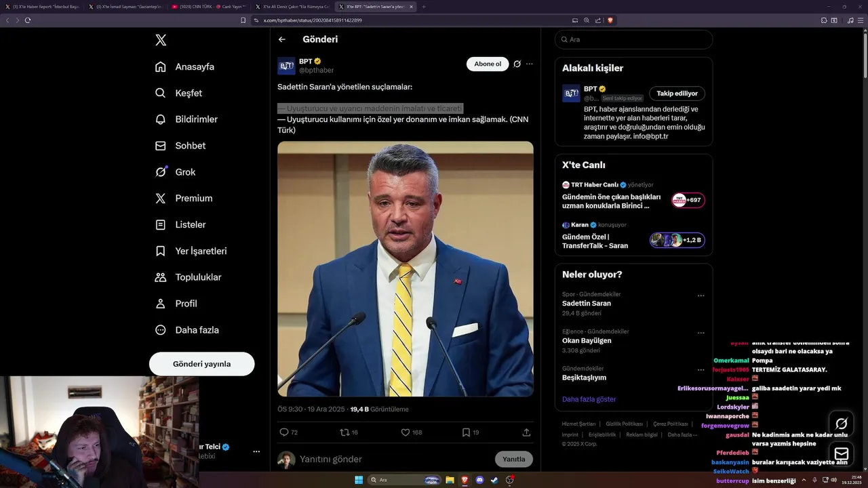Open Topluluklar communities
Screen dimensions: 868x488
pyautogui.click(x=188, y=277)
